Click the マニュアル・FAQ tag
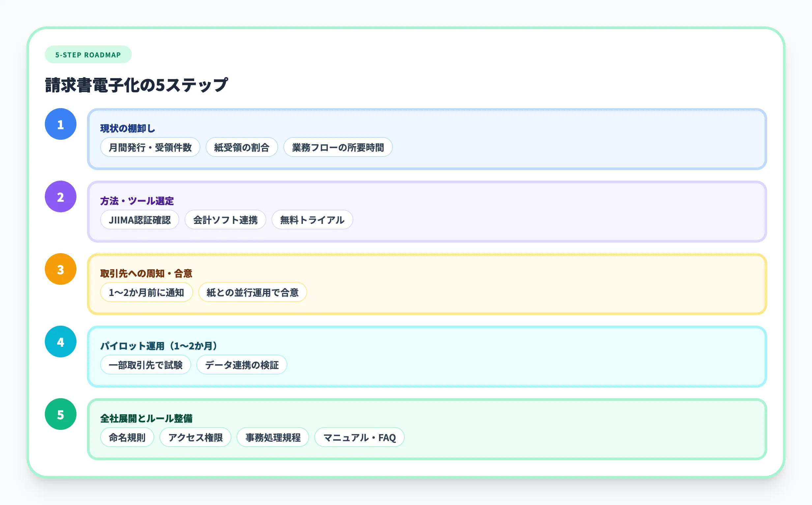Image resolution: width=812 pixels, height=505 pixels. coord(359,437)
